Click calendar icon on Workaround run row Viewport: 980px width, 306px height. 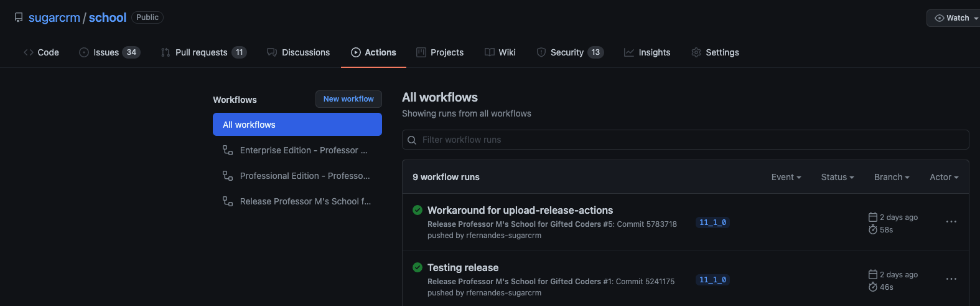(873, 217)
